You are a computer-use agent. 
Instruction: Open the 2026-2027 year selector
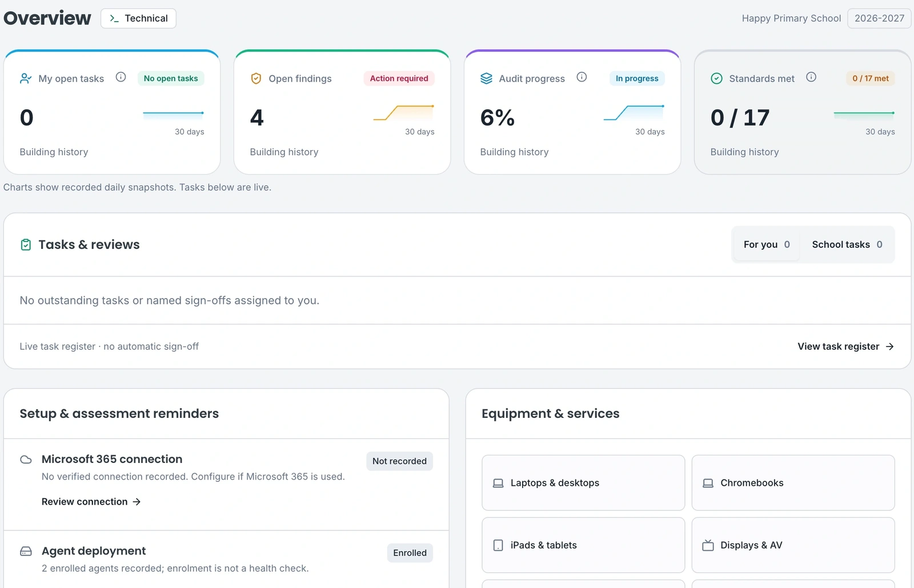(879, 18)
